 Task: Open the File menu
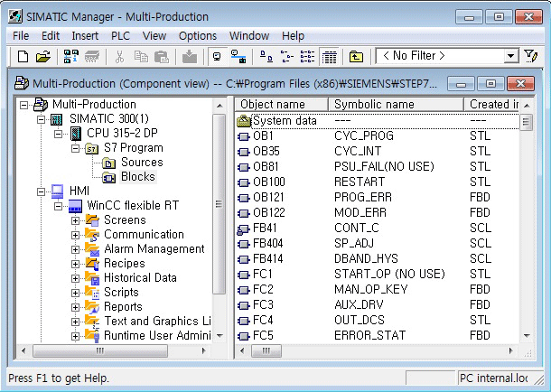point(21,36)
